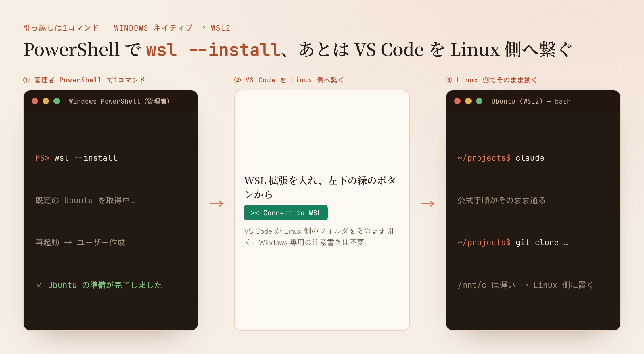The image size is (644, 354).
Task: Click the line '既定の Ubuntu を取得中…'
Action: (x=85, y=200)
